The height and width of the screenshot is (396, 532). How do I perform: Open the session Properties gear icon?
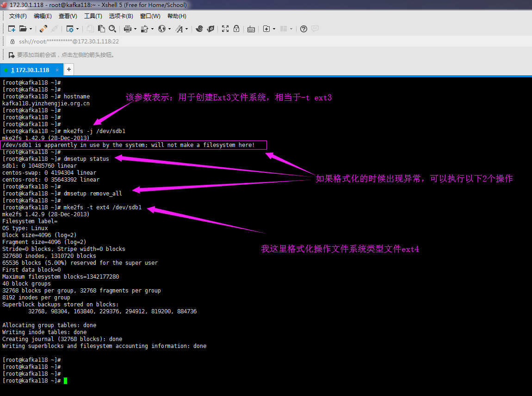coord(70,29)
